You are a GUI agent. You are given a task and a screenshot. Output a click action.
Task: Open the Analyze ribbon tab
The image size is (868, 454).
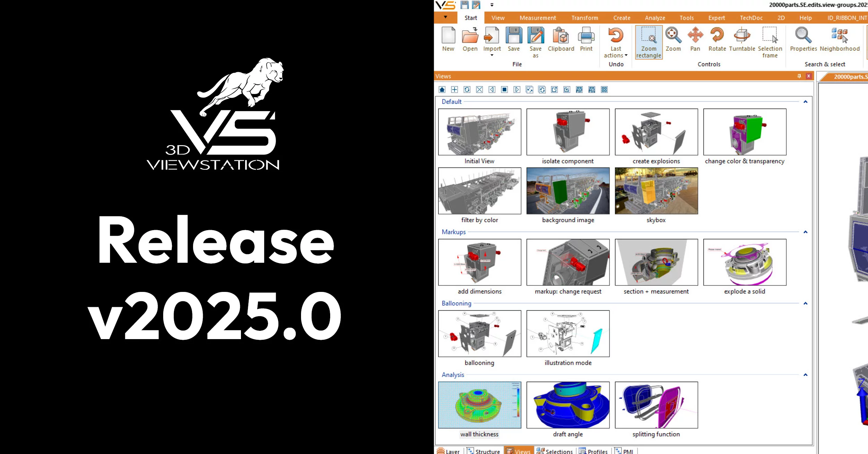click(x=654, y=18)
